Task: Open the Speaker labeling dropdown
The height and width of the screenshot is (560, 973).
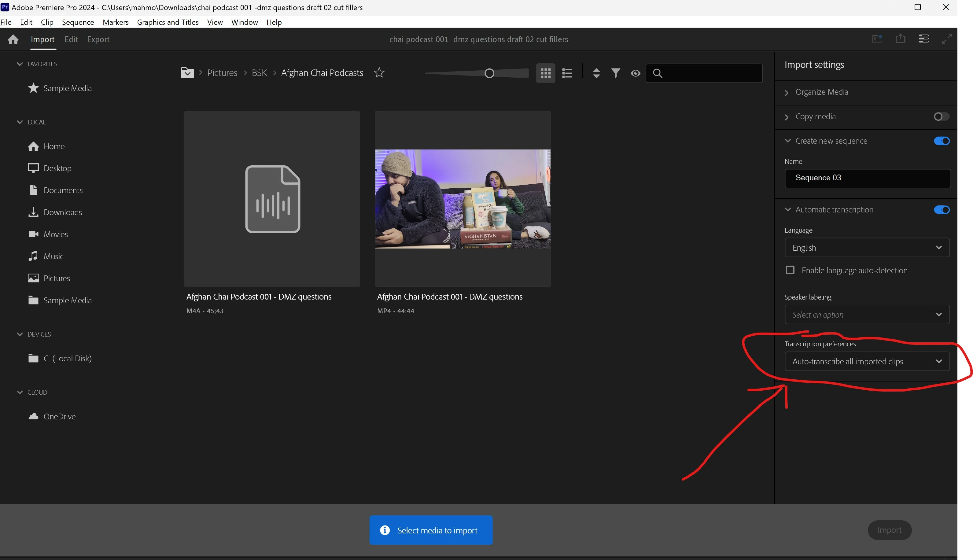Action: pyautogui.click(x=867, y=315)
